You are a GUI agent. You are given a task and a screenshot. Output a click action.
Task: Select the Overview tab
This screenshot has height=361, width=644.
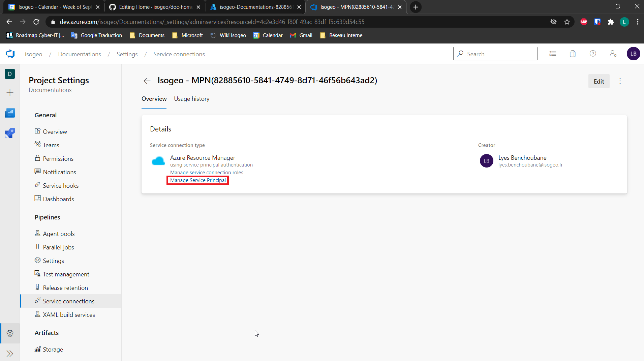(x=154, y=99)
